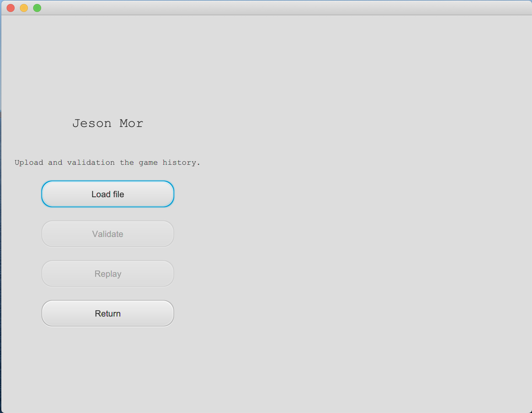532x413 pixels.
Task: Start the Replay button
Action: click(x=108, y=273)
